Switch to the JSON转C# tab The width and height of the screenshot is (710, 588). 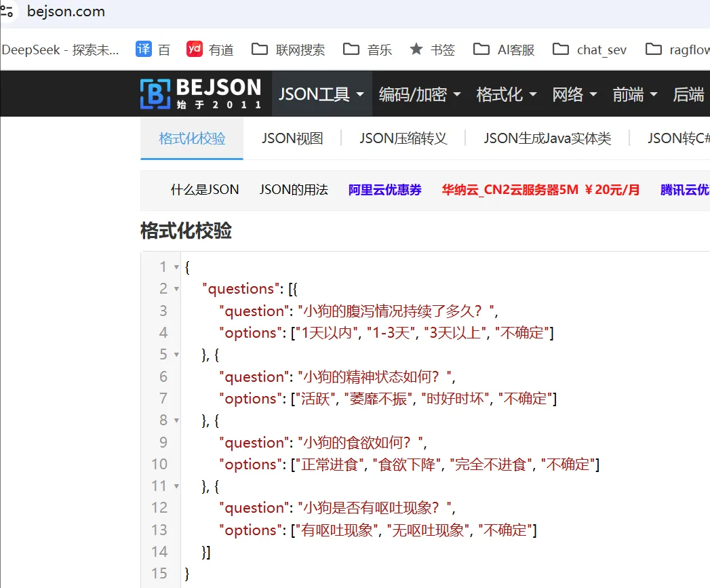[x=678, y=138]
